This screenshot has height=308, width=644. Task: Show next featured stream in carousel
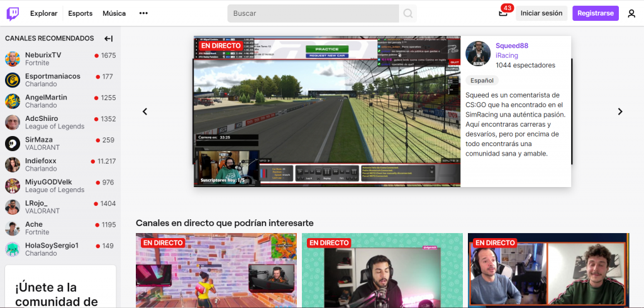coord(620,111)
